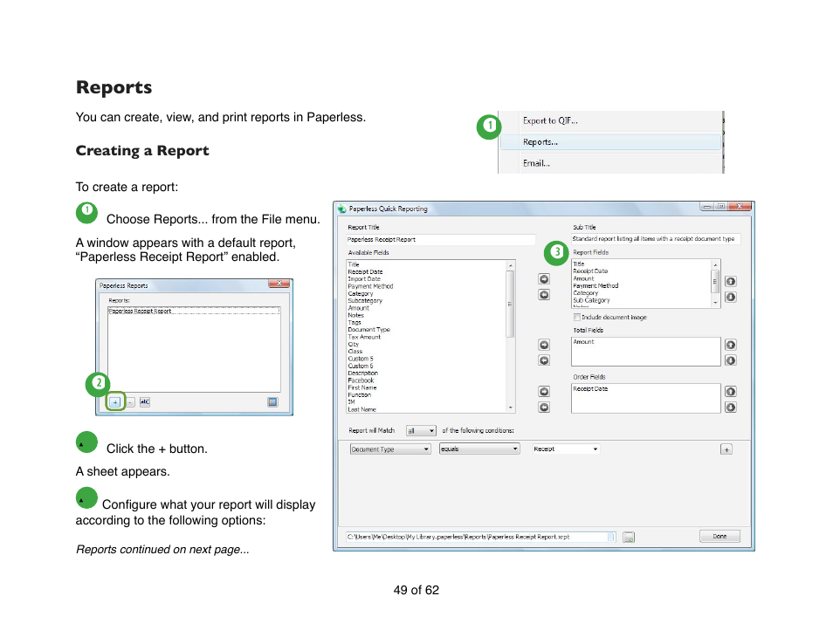Click Report Fields list scrollbar down arrow

point(716,303)
